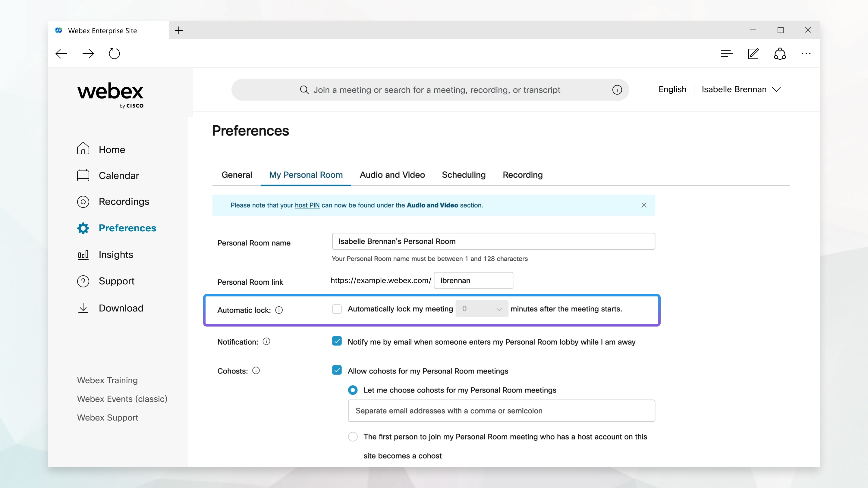Select the Preferences gear icon
This screenshot has width=868, height=488.
click(x=83, y=228)
